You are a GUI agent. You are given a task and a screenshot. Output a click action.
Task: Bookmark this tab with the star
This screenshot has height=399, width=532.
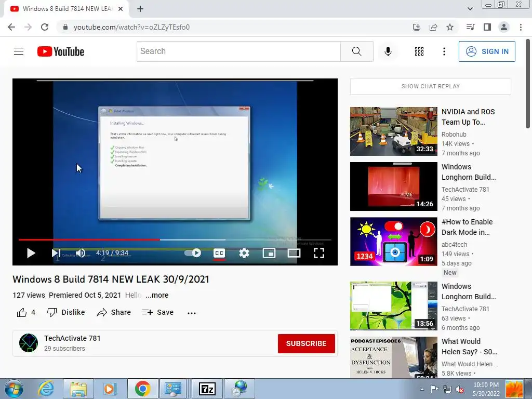coord(450,27)
